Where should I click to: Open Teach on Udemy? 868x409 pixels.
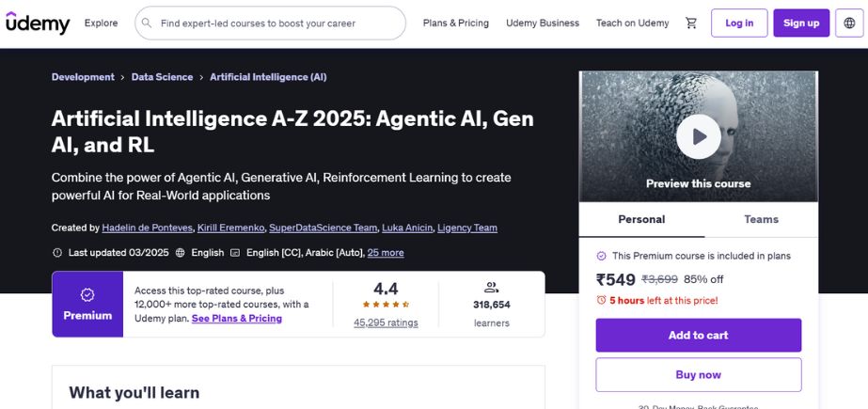coord(632,24)
